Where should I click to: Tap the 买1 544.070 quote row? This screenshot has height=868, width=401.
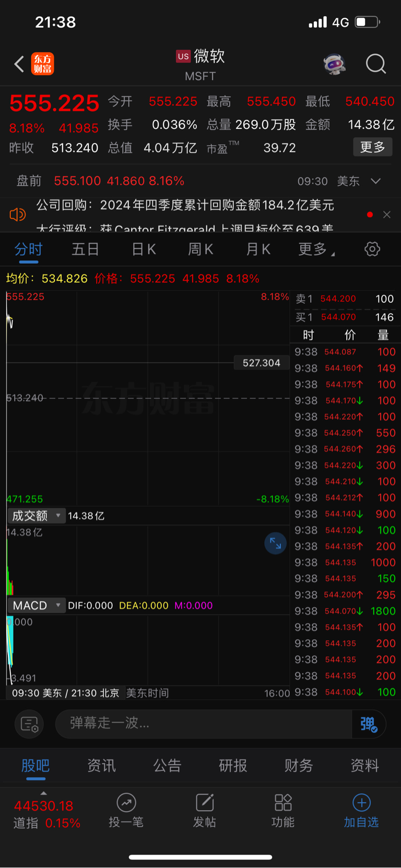[x=345, y=317]
